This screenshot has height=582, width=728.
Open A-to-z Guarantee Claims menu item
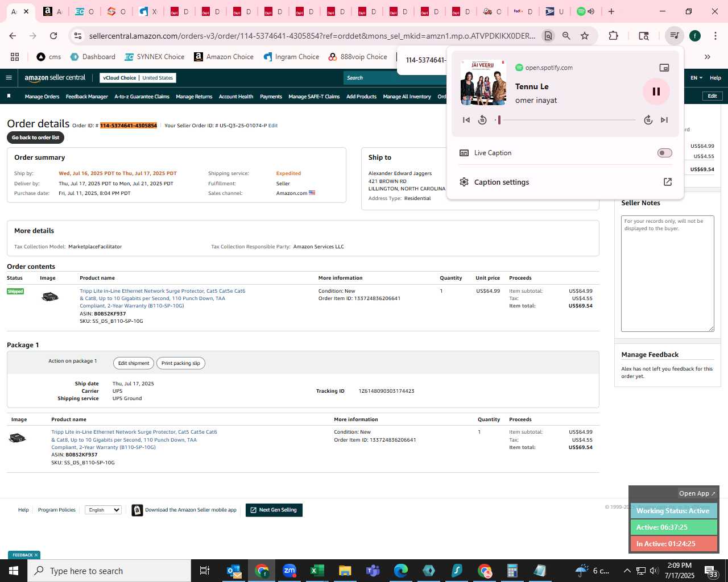click(142, 97)
